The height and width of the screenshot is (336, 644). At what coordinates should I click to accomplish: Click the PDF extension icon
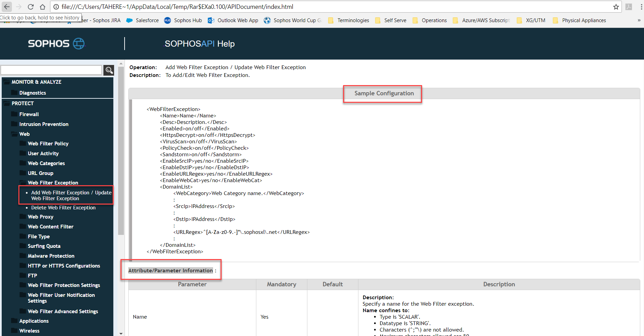(629, 7)
